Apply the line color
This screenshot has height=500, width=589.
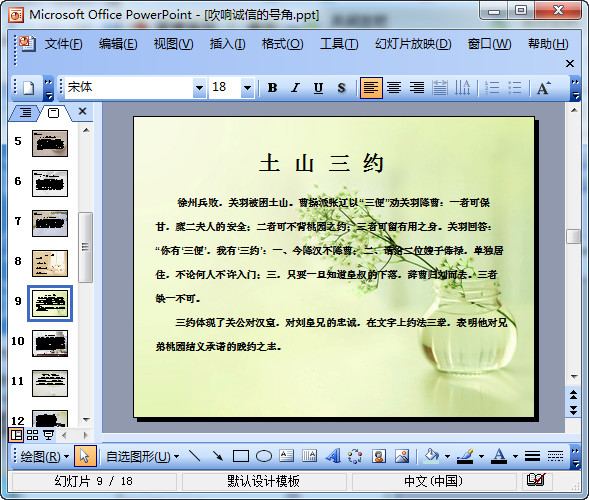[x=465, y=456]
